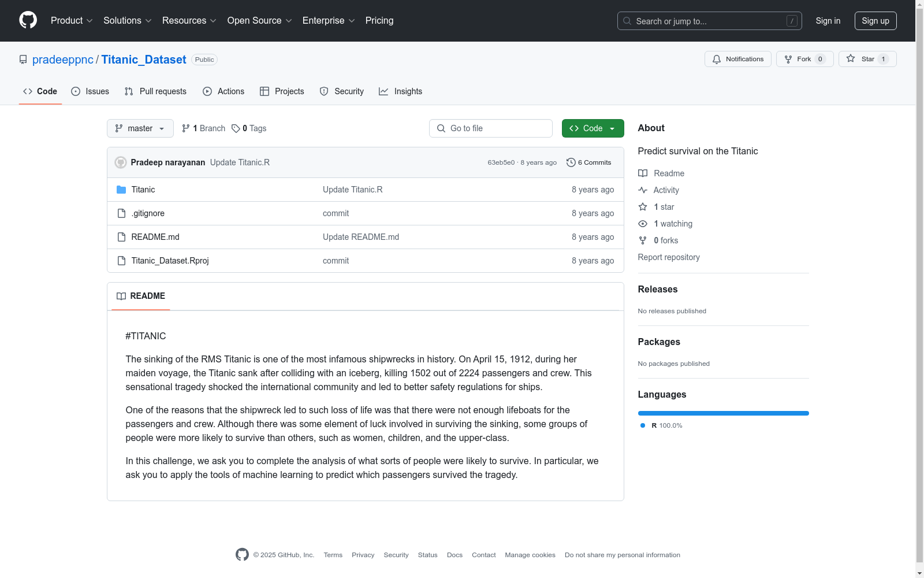Click the Go to file input
This screenshot has height=578, width=924.
[x=491, y=128]
